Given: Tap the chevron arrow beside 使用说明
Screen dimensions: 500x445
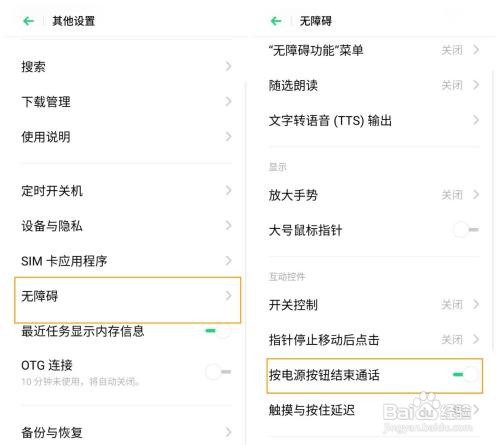Looking at the screenshot, I should (228, 136).
